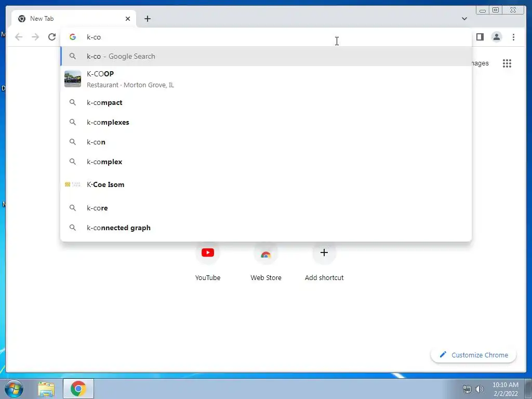Open the Web Store shortcut
The height and width of the screenshot is (399, 532).
(x=266, y=261)
